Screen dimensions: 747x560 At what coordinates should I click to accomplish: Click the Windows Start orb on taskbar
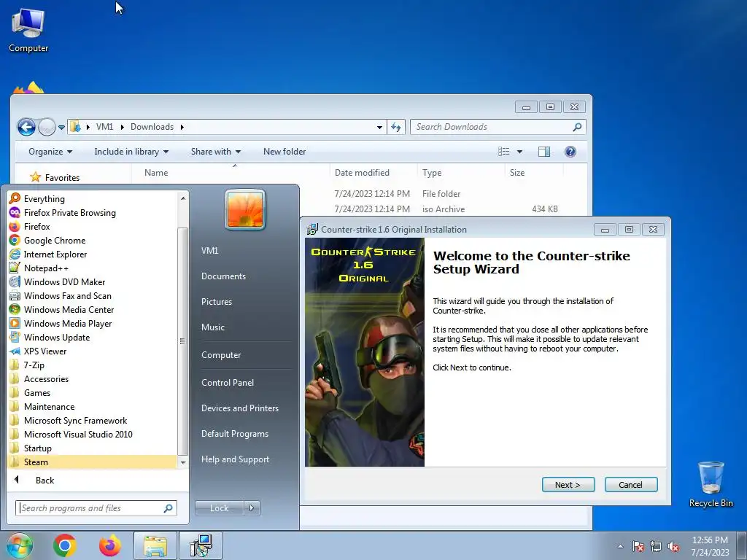19,545
